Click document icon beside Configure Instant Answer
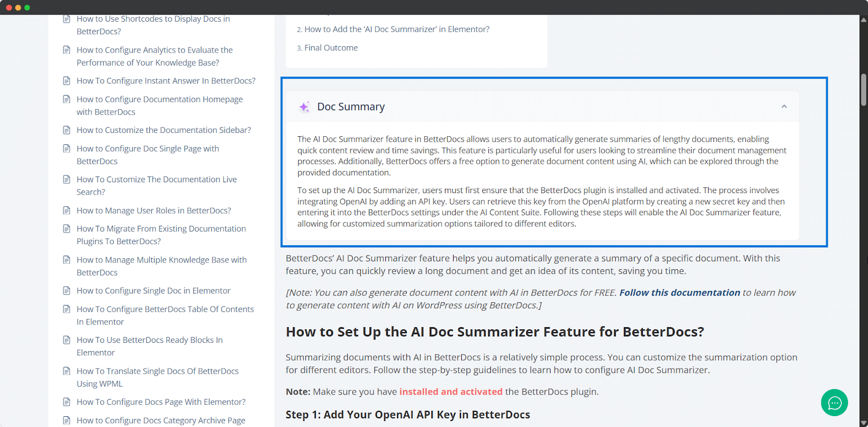Viewport: 868px width, 427px height. (67, 81)
